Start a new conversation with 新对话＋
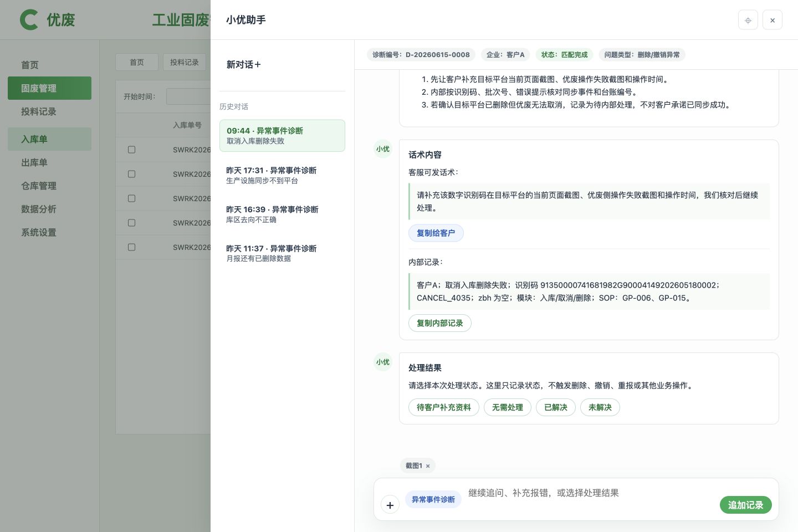The height and width of the screenshot is (532, 798). tap(244, 64)
